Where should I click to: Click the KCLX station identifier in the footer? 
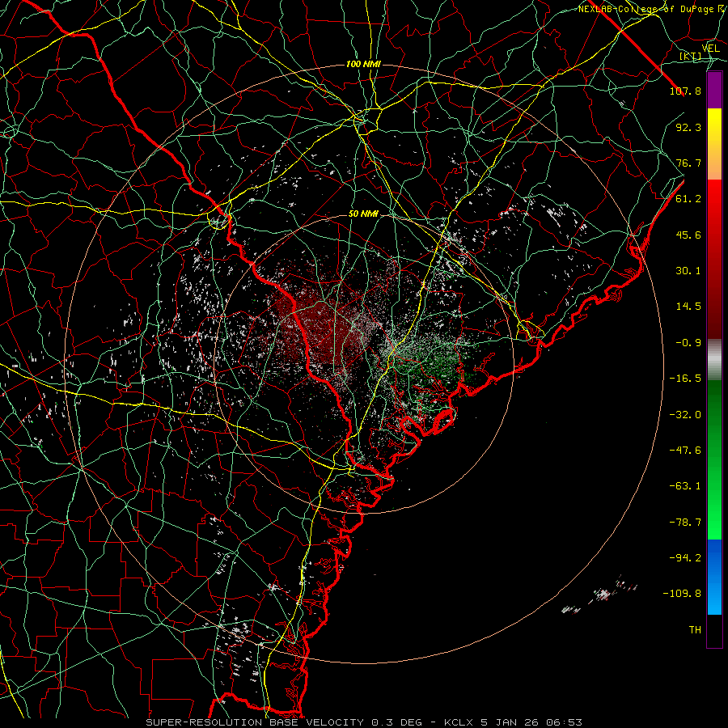pyautogui.click(x=459, y=722)
